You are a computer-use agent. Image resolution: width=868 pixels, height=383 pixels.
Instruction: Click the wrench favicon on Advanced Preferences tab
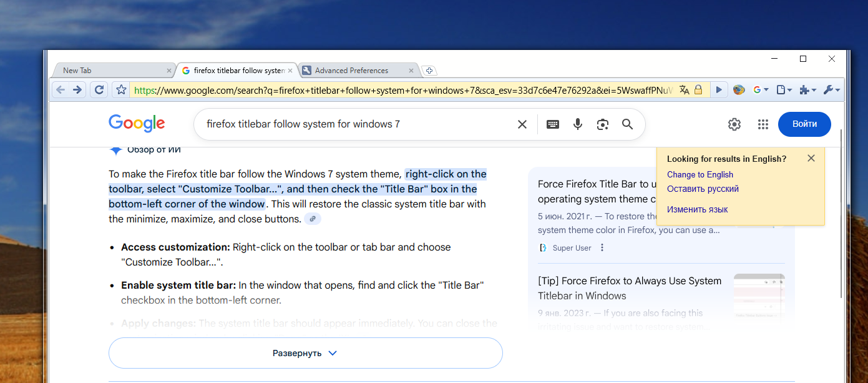[x=307, y=71]
